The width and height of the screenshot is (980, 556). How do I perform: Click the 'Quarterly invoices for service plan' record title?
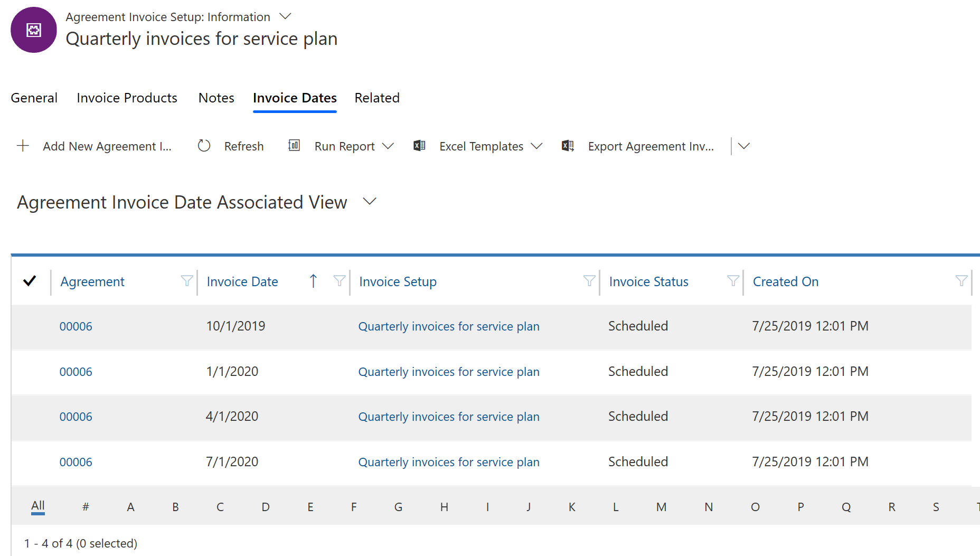click(x=202, y=39)
